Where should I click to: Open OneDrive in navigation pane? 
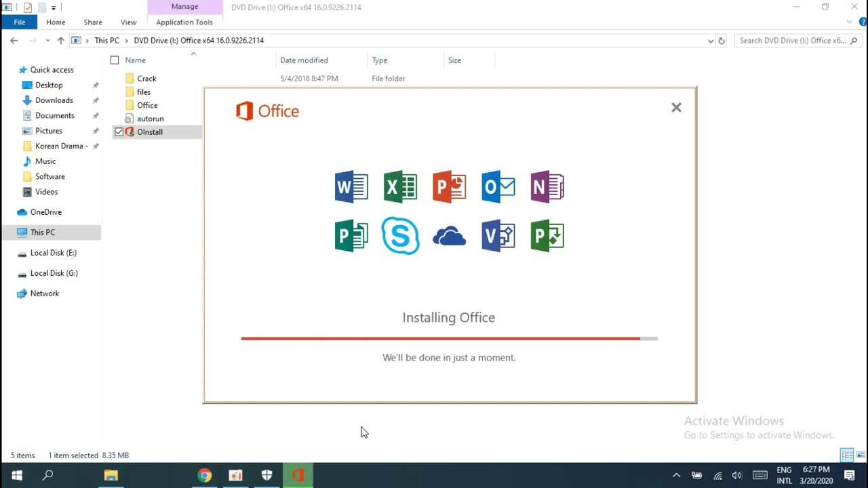pyautogui.click(x=45, y=212)
